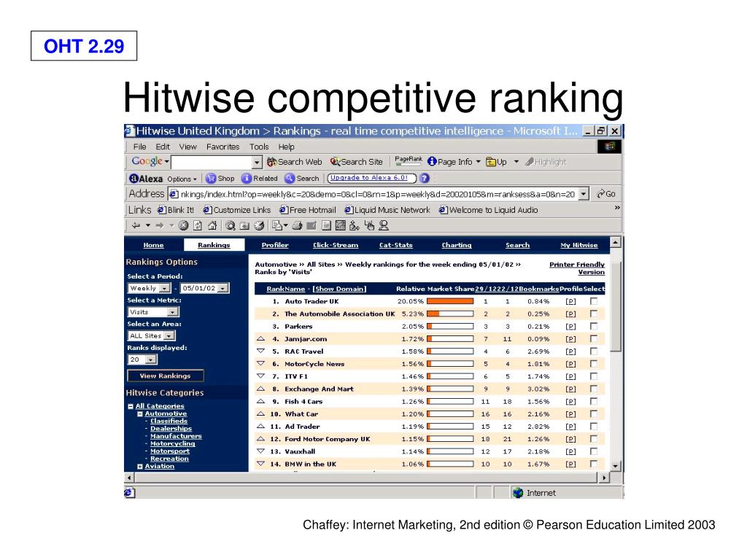Viewport: 747px width, 560px height.
Task: Click the Messenger person icon at the toolbar end
Action: coord(384,225)
